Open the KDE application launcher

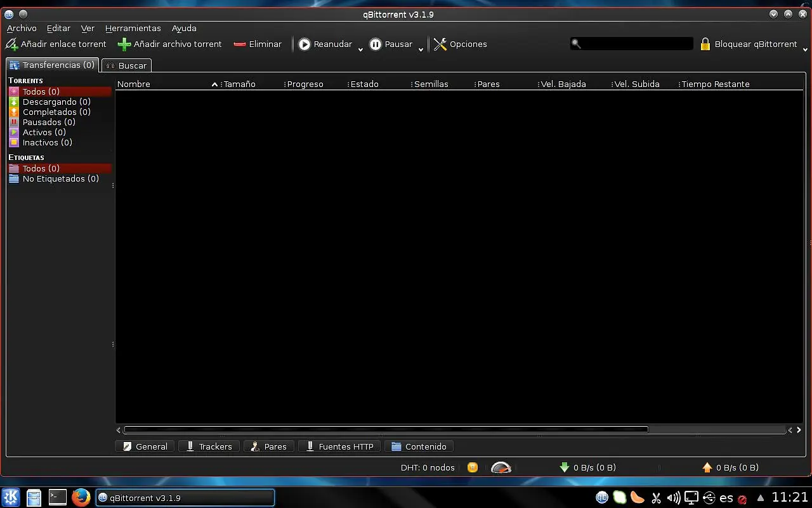[x=11, y=497]
